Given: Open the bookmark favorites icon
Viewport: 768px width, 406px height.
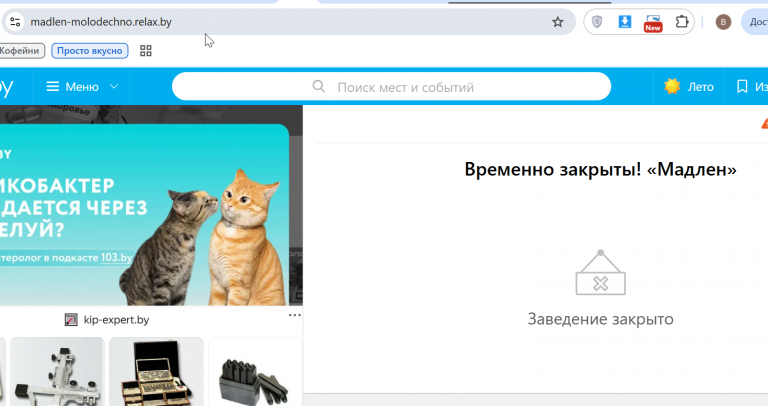Looking at the screenshot, I should point(742,87).
